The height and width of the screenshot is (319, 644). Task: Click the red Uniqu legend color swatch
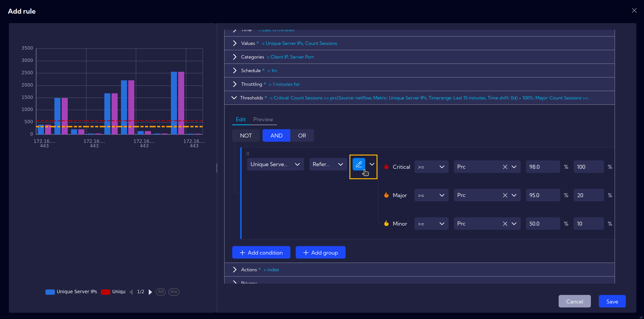105,292
